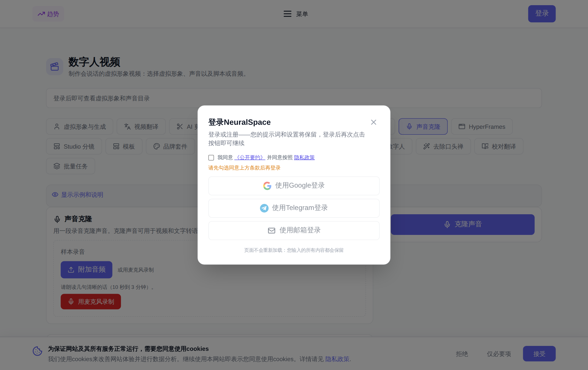588x370 pixels.
Task: Click the HyperFrames window icon
Action: pos(462,126)
